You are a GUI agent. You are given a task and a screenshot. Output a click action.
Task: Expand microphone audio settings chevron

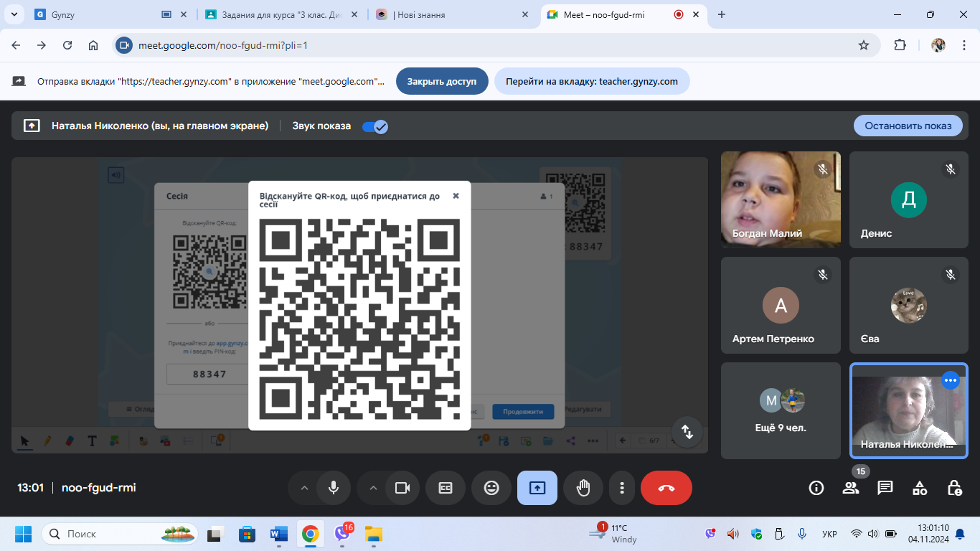click(304, 488)
